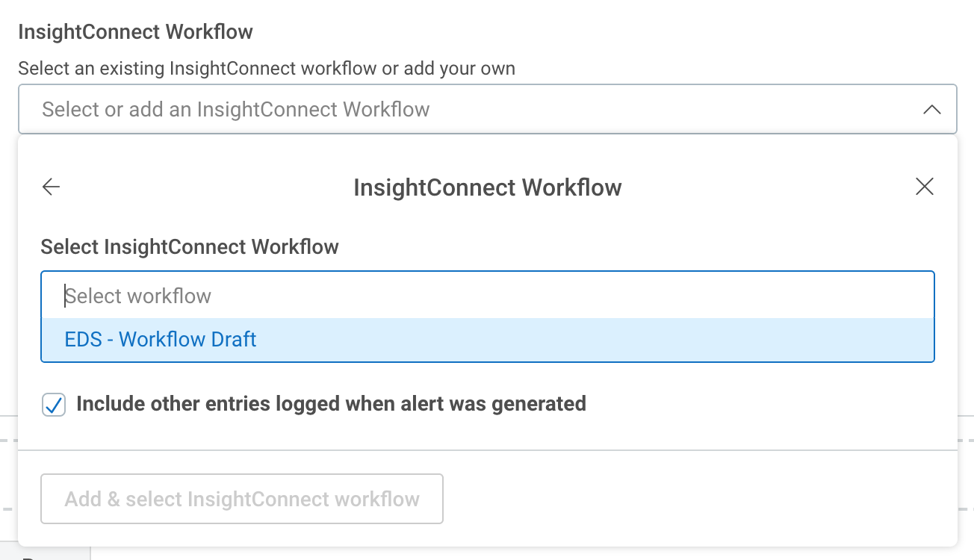Choose the "EDS - Workflow Draft" option
Image resolution: width=974 pixels, height=560 pixels.
click(161, 340)
